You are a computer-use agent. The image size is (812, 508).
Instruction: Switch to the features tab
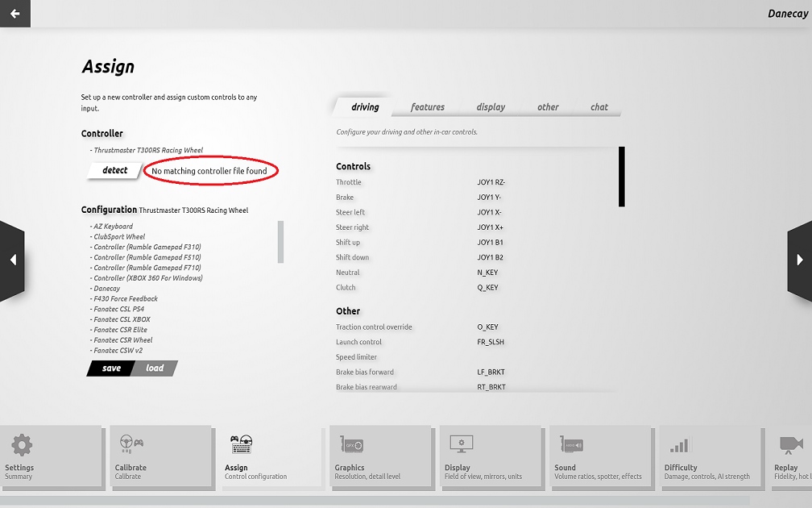[x=427, y=107]
